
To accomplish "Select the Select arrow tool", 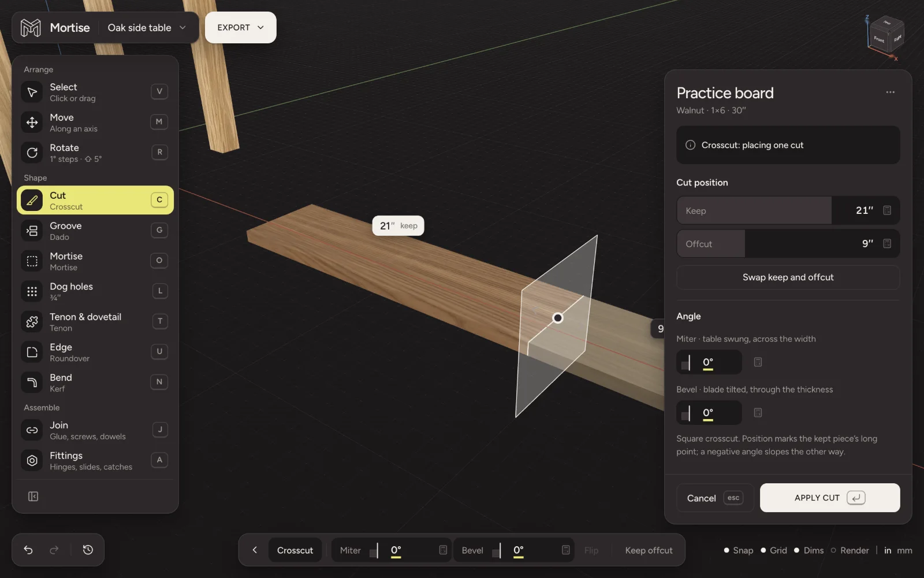I will click(x=95, y=92).
